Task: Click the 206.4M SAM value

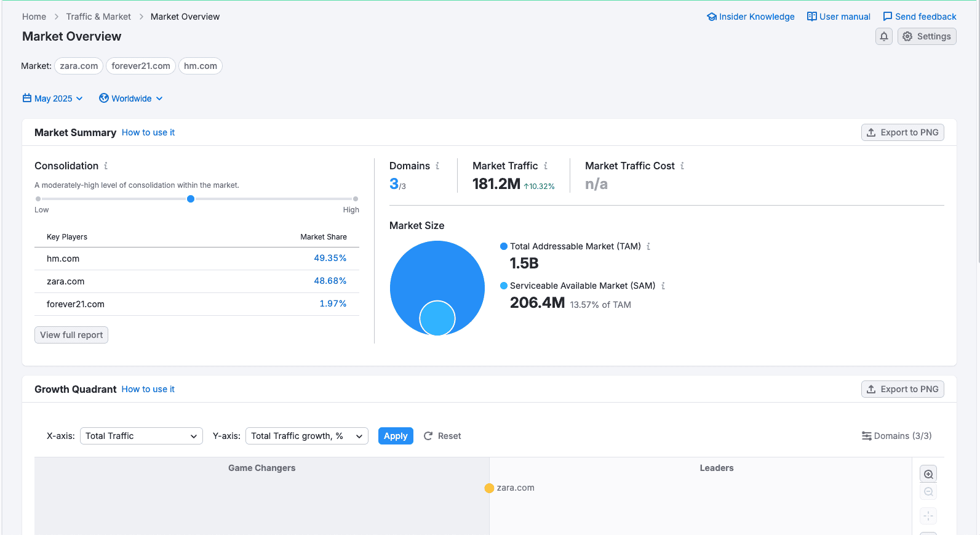Action: tap(537, 303)
